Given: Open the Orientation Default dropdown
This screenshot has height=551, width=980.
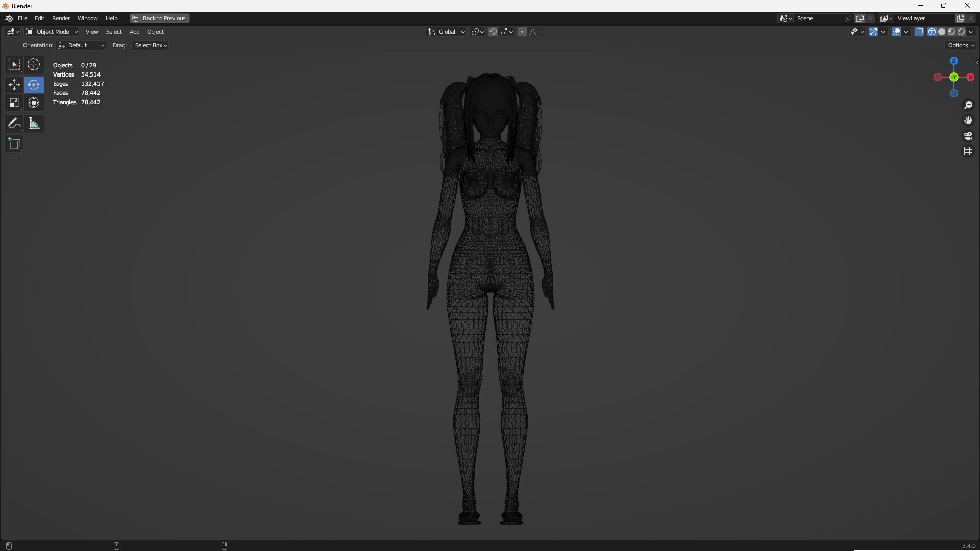Looking at the screenshot, I should (82, 45).
